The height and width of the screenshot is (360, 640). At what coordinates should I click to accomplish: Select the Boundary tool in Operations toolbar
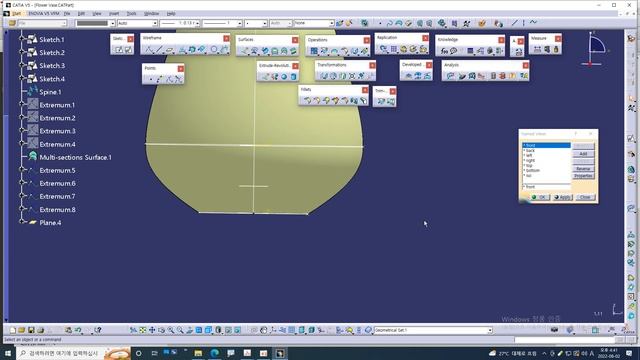[334, 51]
